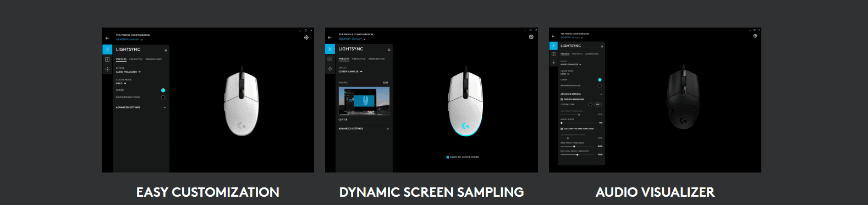Enable Smooth Animation checkbox in Audio Visualizer window

click(x=562, y=99)
